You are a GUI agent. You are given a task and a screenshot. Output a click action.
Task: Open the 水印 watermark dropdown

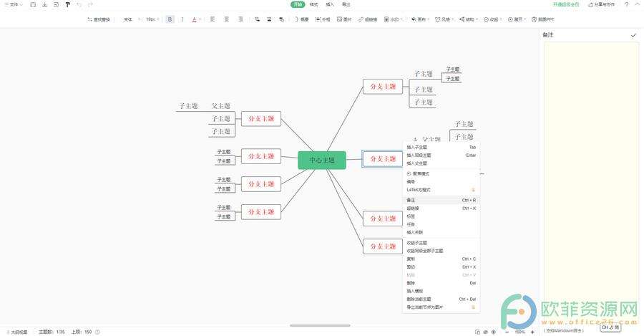point(393,19)
